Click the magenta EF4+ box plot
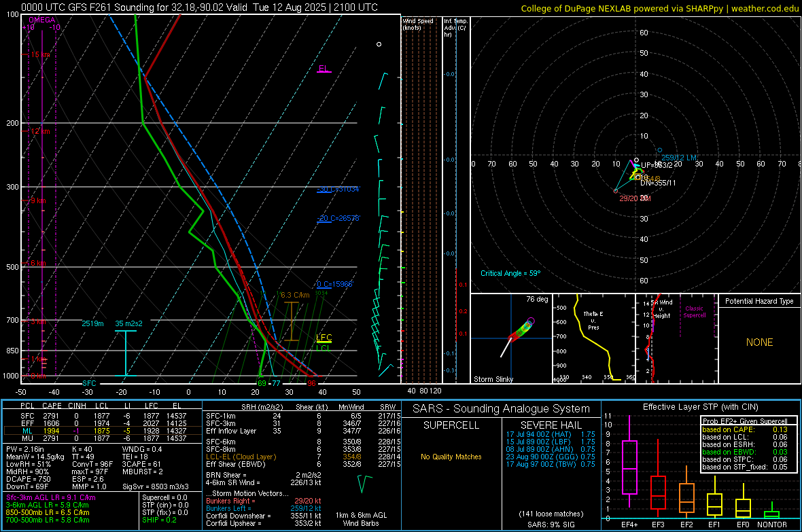The height and width of the screenshot is (532, 802). pyautogui.click(x=629, y=461)
